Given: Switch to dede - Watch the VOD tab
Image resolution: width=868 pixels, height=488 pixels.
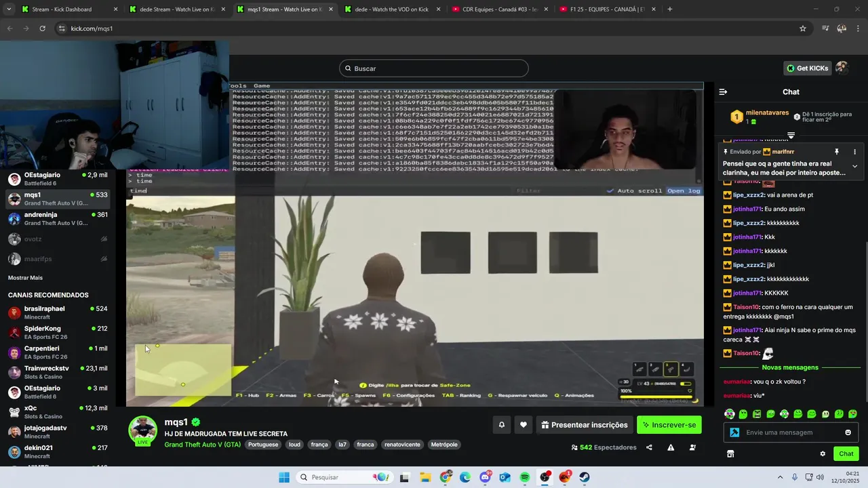Looking at the screenshot, I should click(x=393, y=9).
